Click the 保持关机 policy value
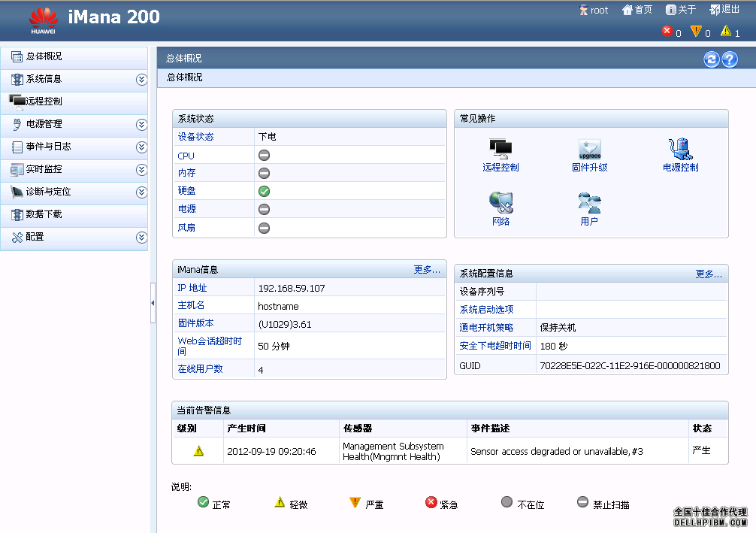 (x=558, y=328)
